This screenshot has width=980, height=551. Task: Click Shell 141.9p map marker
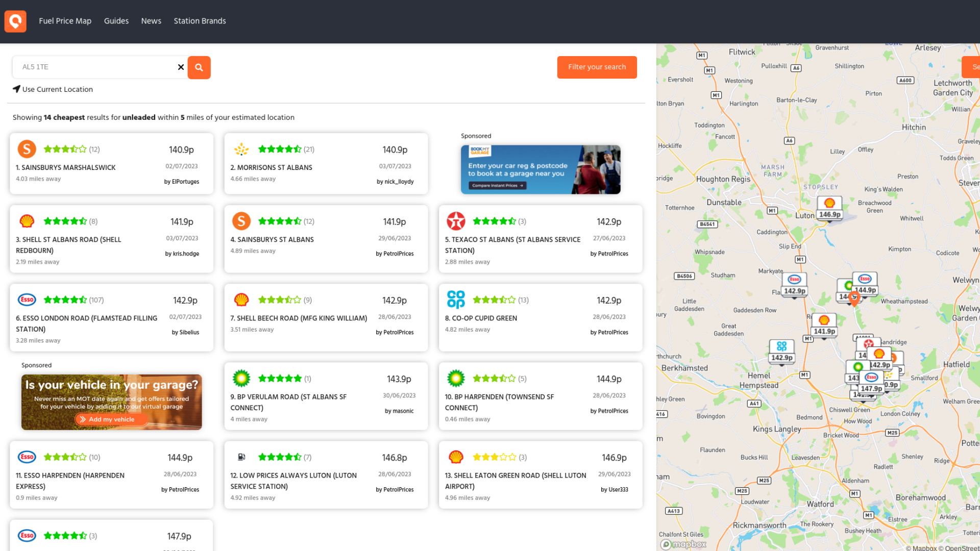point(824,325)
